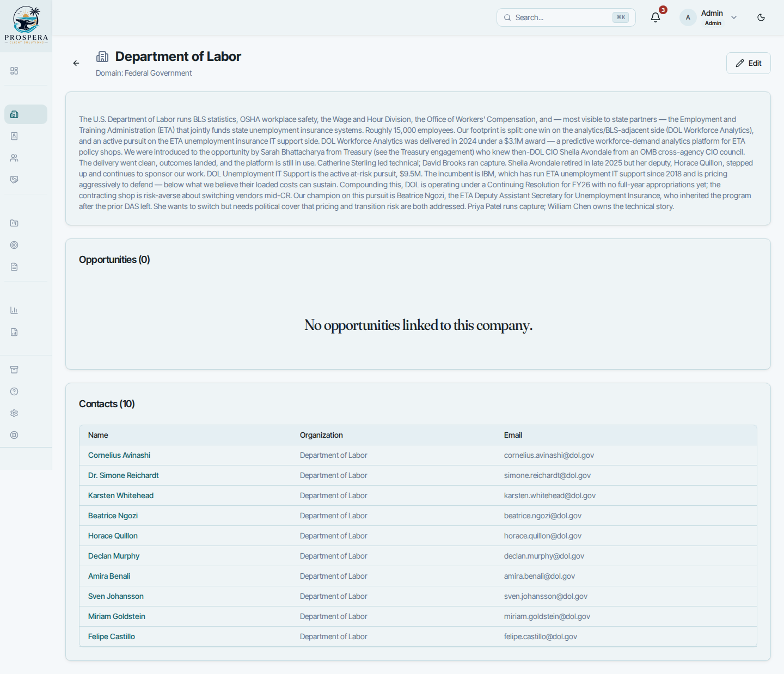
Task: Click the Prospera logo
Action: [x=26, y=25]
